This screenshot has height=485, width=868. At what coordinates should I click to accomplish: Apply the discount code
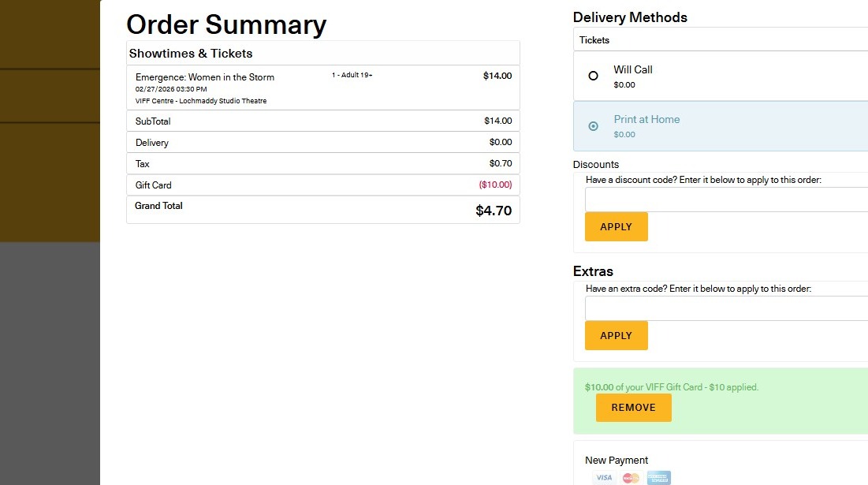click(x=616, y=226)
